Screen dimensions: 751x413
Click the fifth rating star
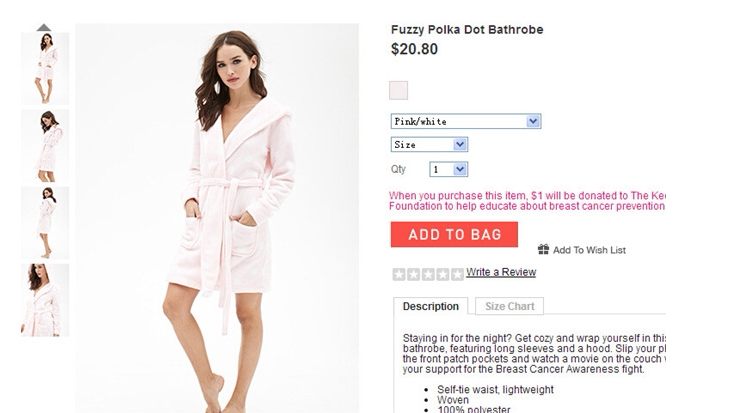(x=456, y=273)
